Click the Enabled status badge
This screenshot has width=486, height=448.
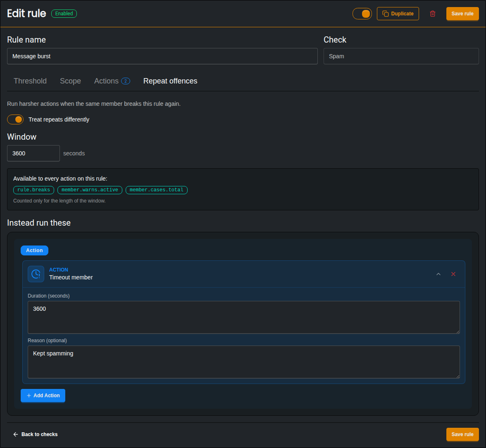point(64,14)
